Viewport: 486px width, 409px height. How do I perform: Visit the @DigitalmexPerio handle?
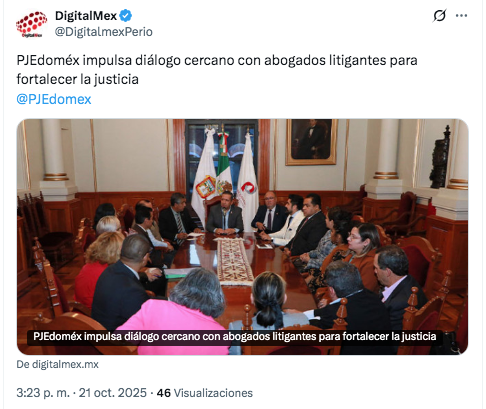[104, 32]
